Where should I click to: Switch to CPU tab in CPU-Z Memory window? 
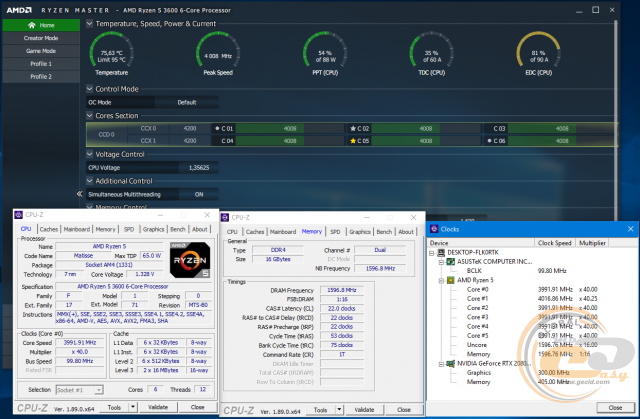click(232, 232)
